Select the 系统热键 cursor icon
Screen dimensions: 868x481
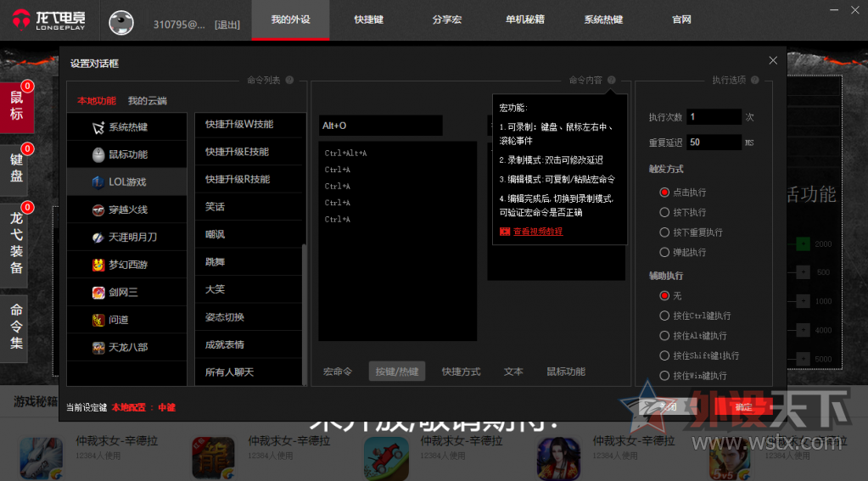point(99,127)
